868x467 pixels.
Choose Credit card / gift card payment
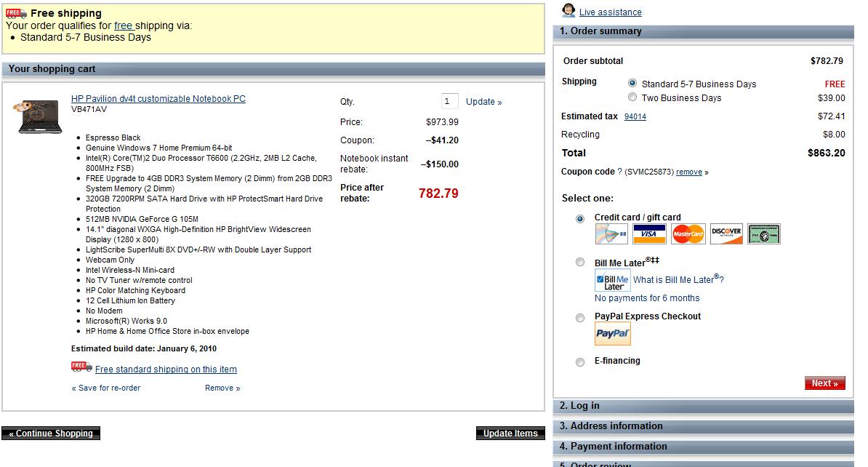click(580, 219)
